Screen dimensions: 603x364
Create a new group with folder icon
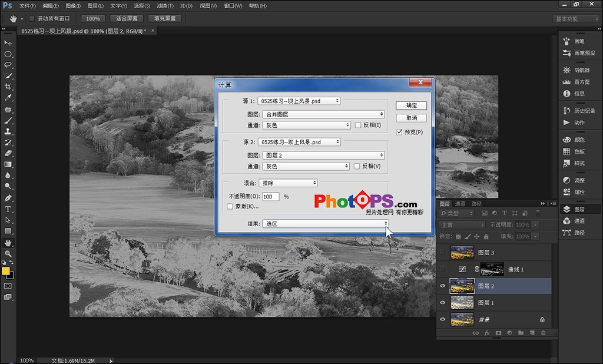coord(521,333)
